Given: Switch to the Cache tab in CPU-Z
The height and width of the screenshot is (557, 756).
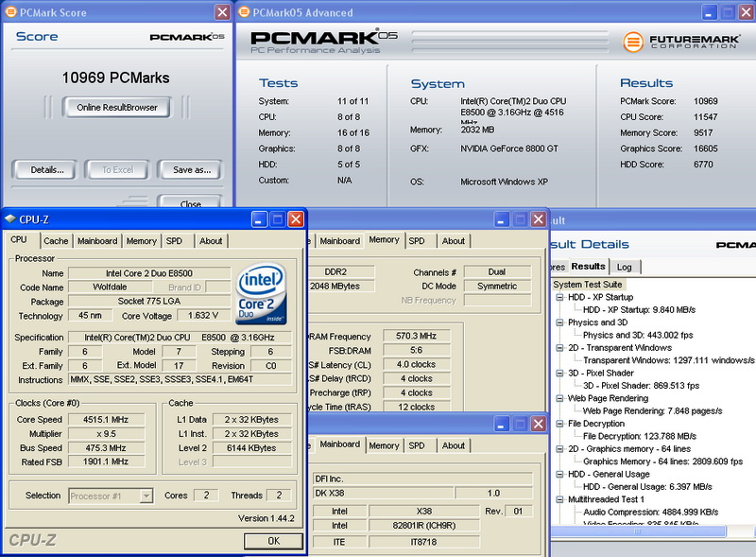Looking at the screenshot, I should (56, 241).
